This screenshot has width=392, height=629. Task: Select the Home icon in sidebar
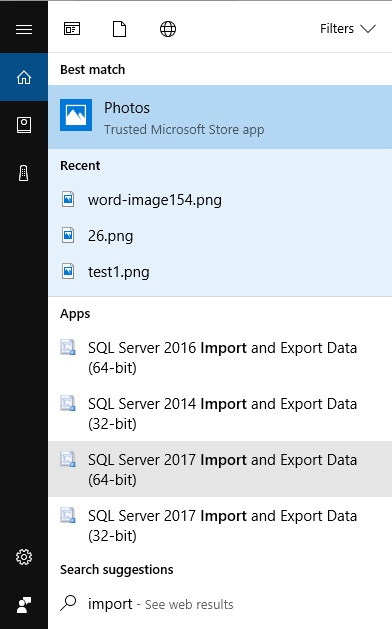24,77
